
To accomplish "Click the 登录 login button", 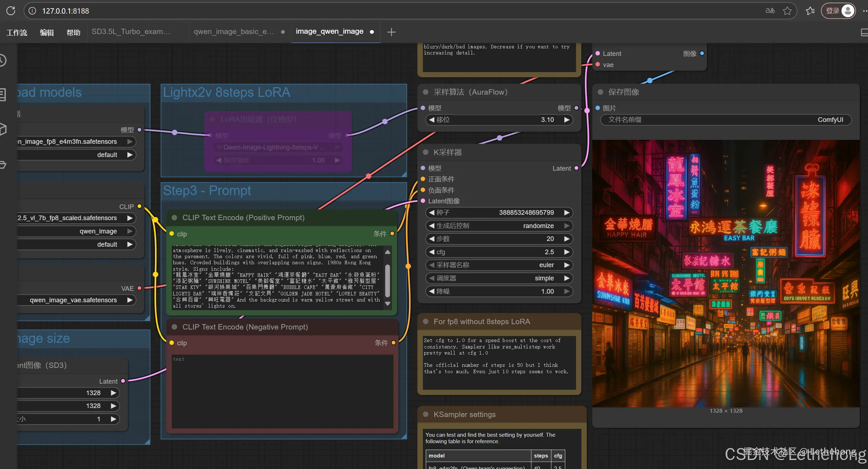I will click(x=832, y=11).
